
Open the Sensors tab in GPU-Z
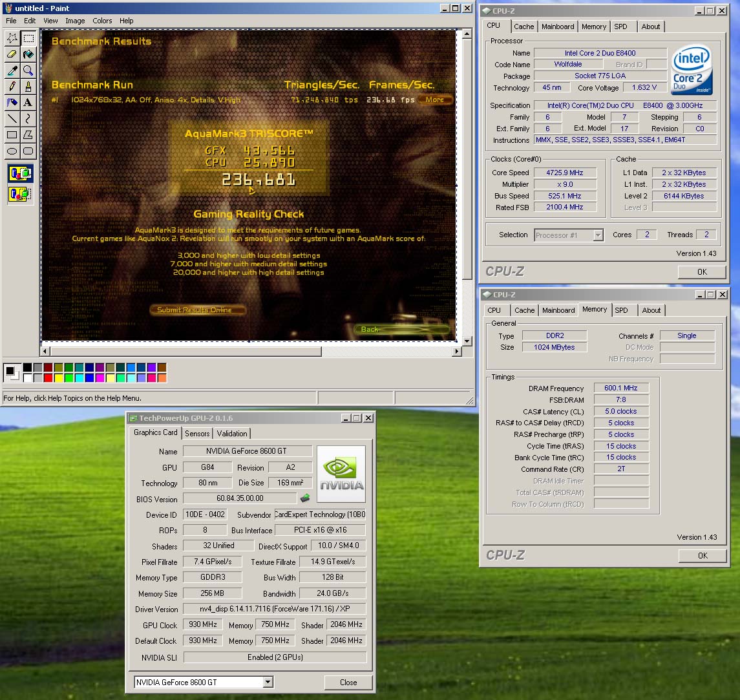click(x=197, y=433)
